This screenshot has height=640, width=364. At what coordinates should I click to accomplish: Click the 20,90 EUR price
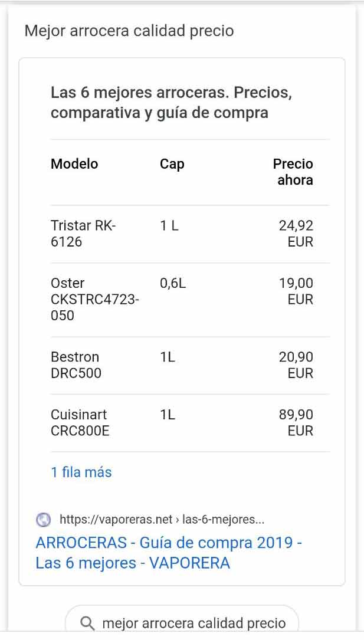[296, 365]
